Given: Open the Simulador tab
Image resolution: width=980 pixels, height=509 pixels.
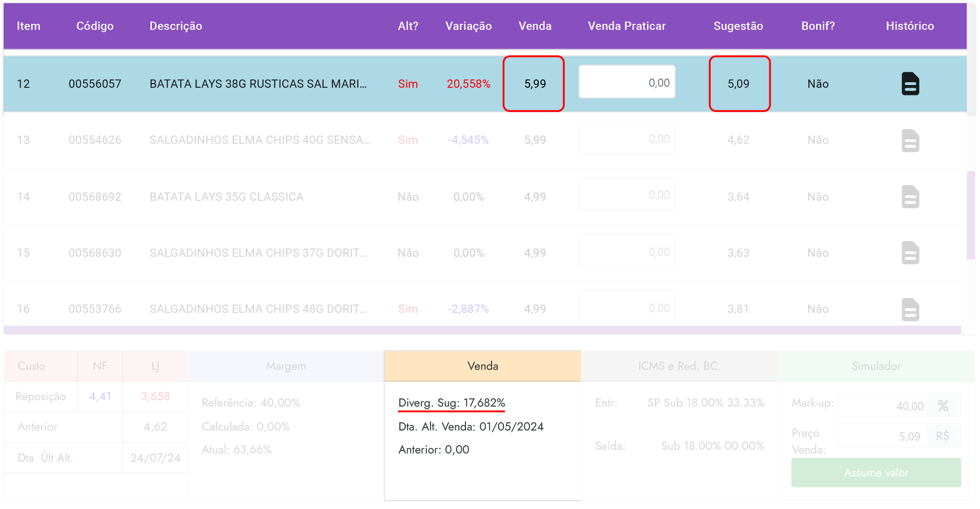Looking at the screenshot, I should 876,366.
